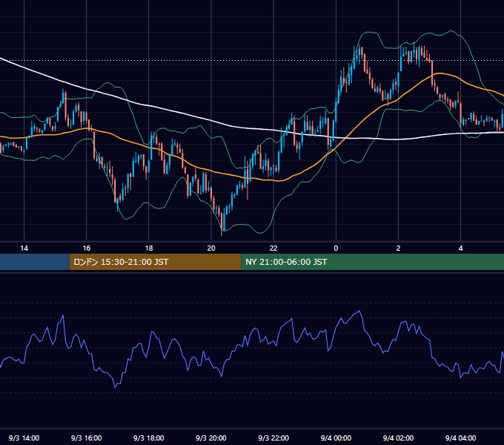Click the London 15:30-21:00 JST session bar

(x=155, y=262)
